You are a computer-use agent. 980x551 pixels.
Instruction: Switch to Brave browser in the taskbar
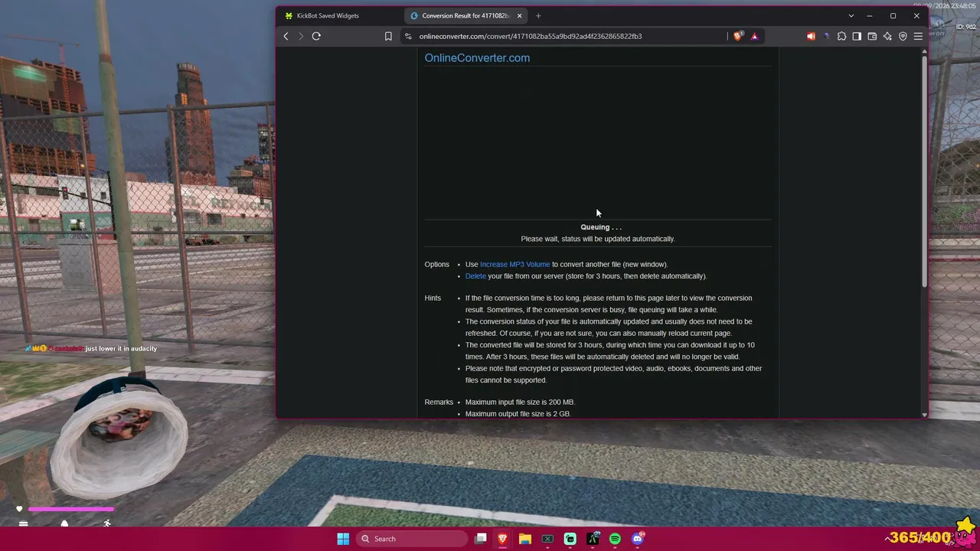[503, 539]
